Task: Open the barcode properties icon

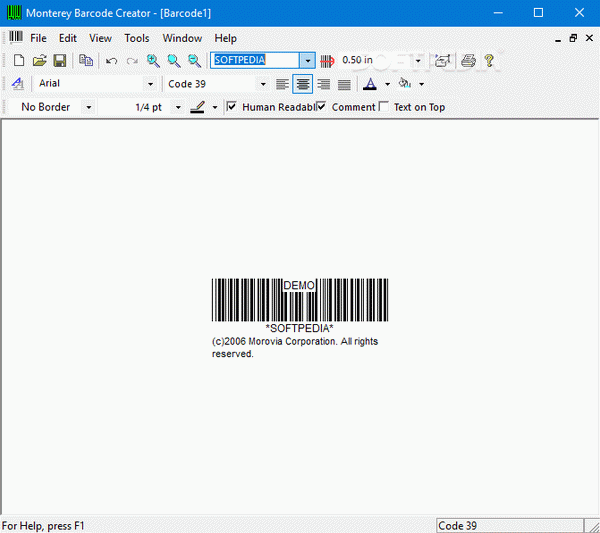Action: point(442,60)
